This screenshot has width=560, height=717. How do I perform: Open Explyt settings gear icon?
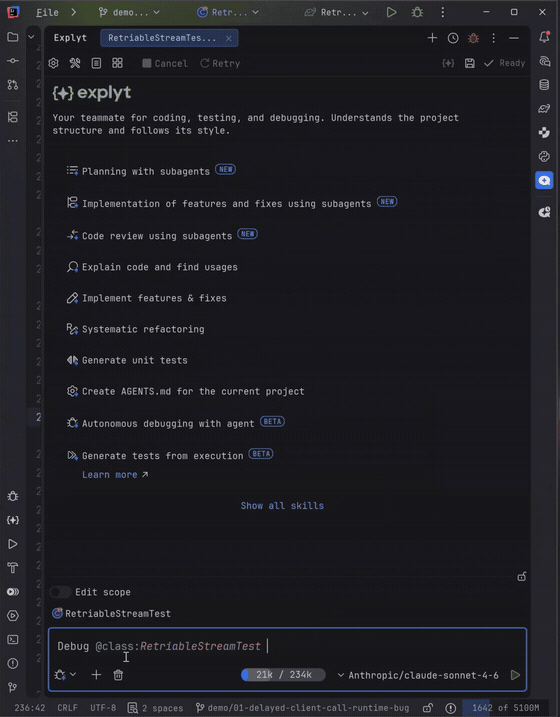pos(53,63)
